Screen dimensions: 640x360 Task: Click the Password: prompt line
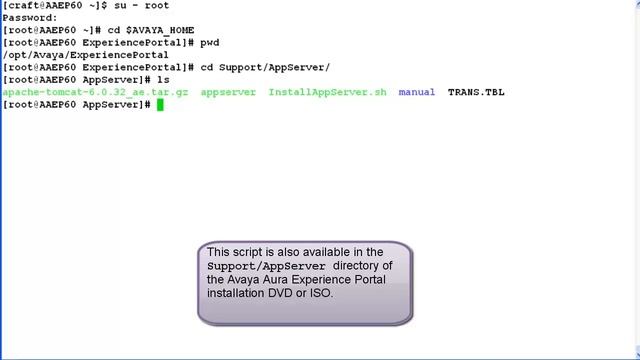click(30, 18)
